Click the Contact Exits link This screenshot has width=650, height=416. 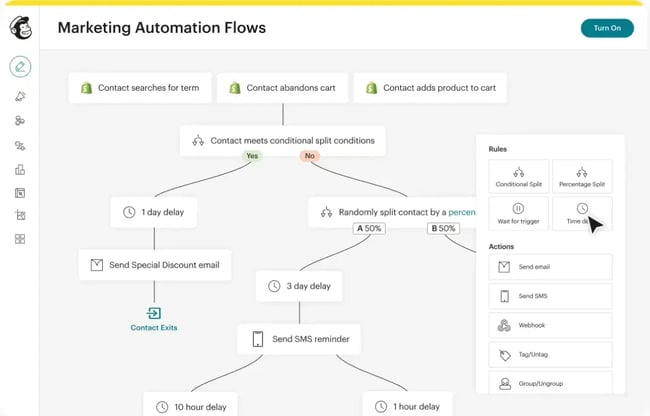pos(154,328)
